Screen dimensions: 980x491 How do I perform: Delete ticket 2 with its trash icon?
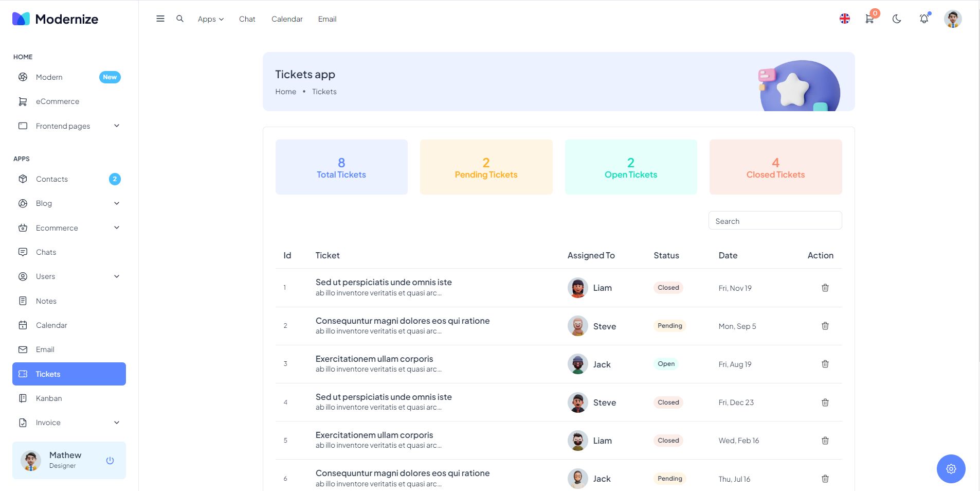click(x=825, y=326)
